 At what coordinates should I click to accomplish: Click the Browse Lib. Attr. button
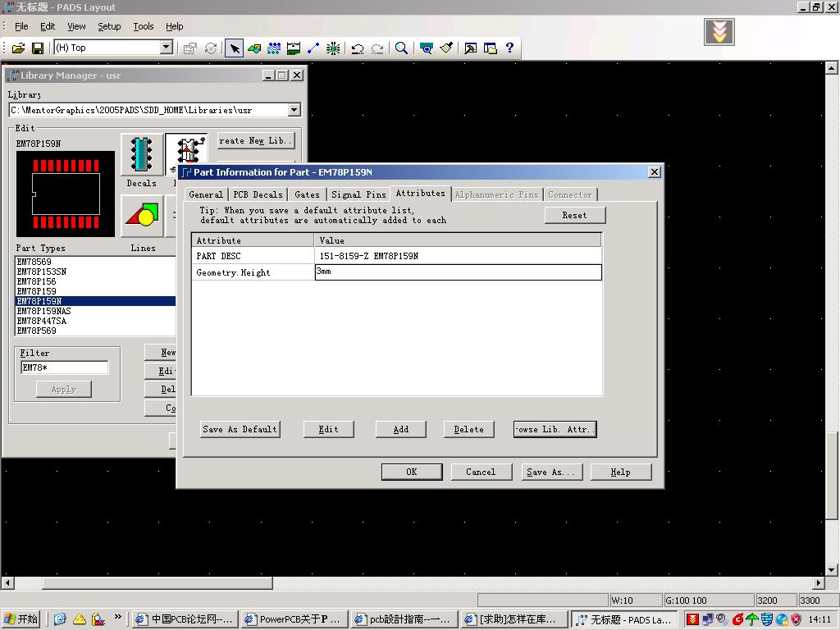tap(555, 430)
